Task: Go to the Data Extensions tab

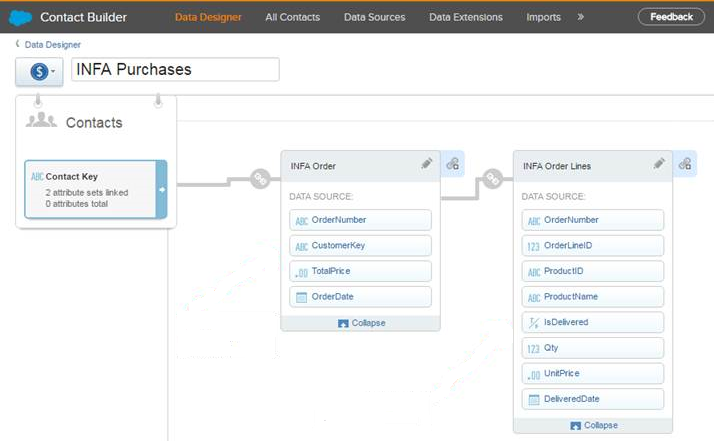Action: [x=466, y=17]
